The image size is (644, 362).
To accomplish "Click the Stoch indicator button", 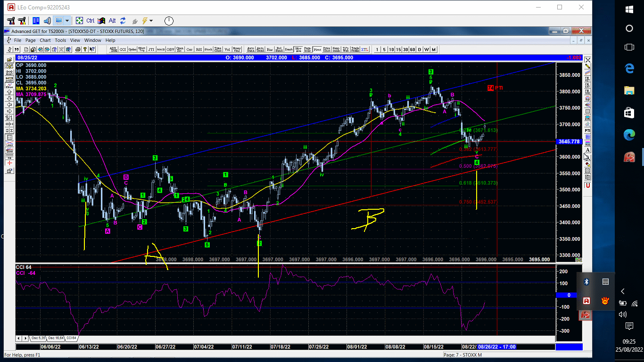I will 208,49.
